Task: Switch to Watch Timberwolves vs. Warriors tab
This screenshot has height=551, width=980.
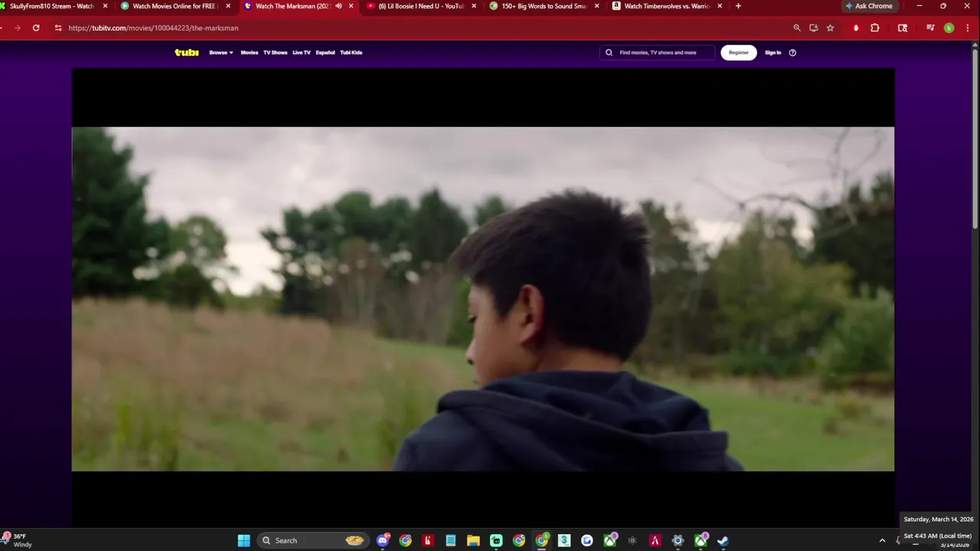Action: [667, 6]
